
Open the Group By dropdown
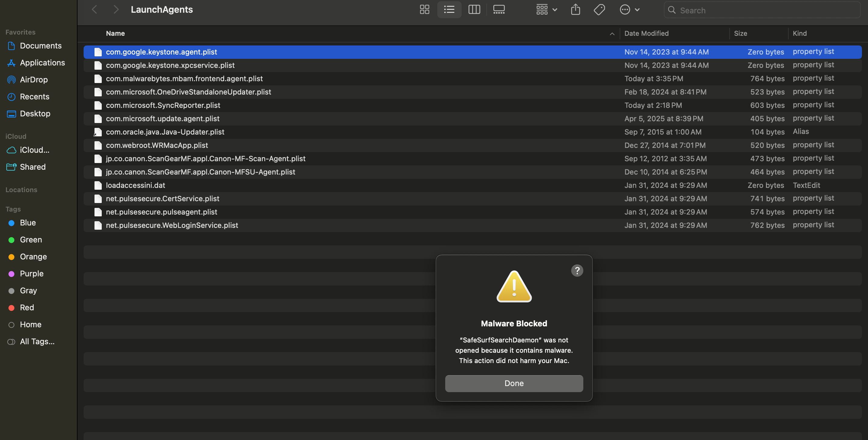point(546,9)
